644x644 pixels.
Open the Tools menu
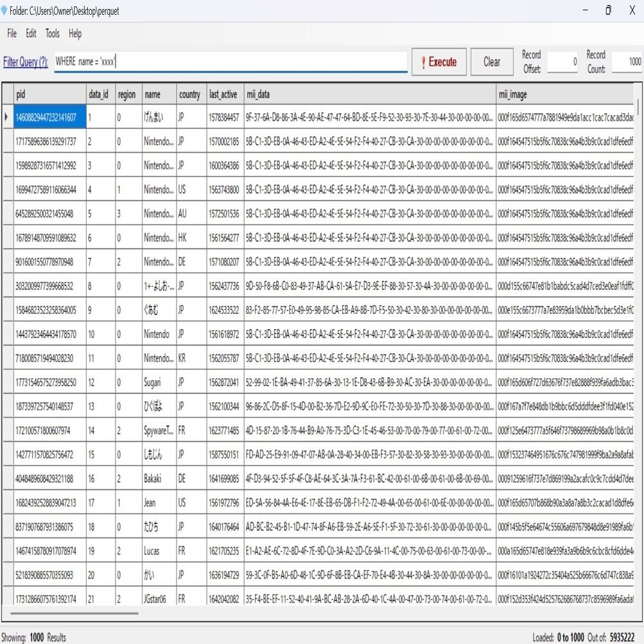52,33
